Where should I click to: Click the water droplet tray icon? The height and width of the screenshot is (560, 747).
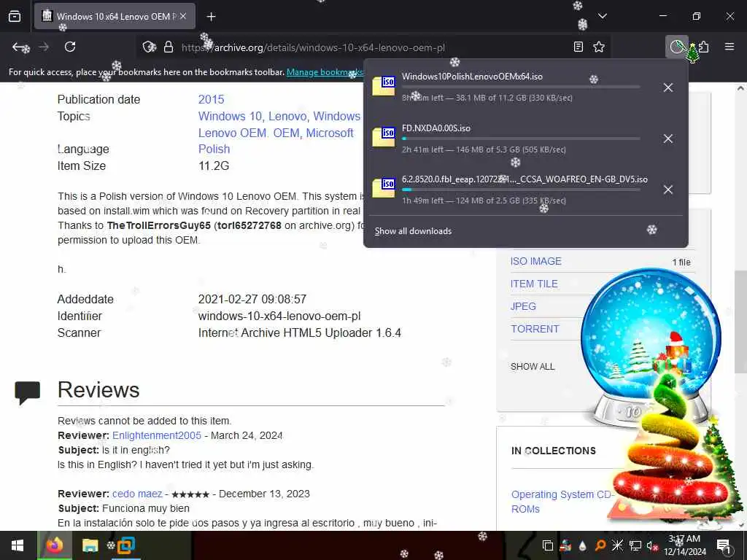[583, 545]
